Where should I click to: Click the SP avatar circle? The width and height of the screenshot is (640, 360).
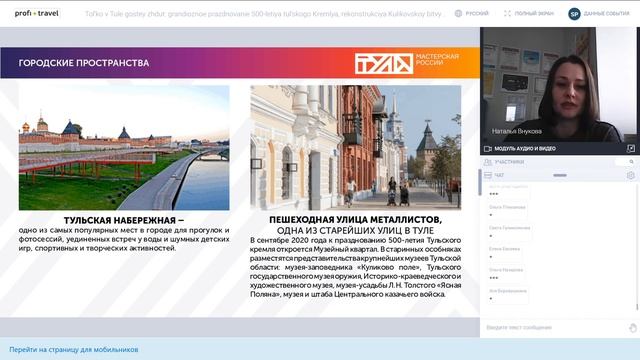574,14
